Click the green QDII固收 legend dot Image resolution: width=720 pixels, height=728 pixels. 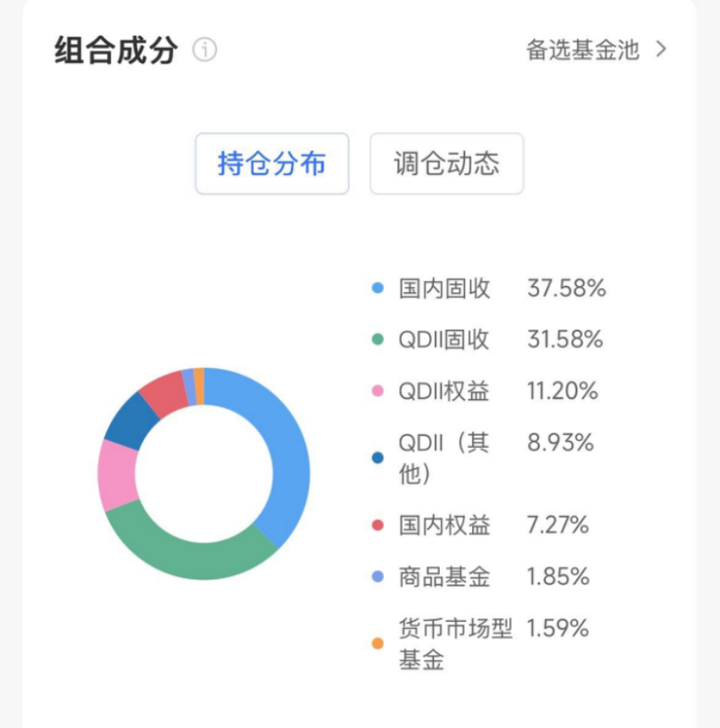pos(377,340)
